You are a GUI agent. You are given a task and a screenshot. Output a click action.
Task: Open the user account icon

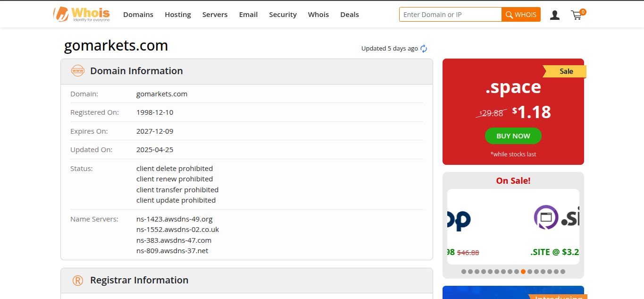555,15
